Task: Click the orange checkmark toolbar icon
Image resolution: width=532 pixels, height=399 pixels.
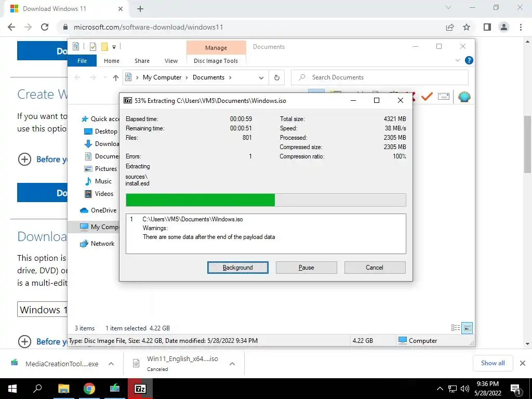Action: [x=427, y=97]
